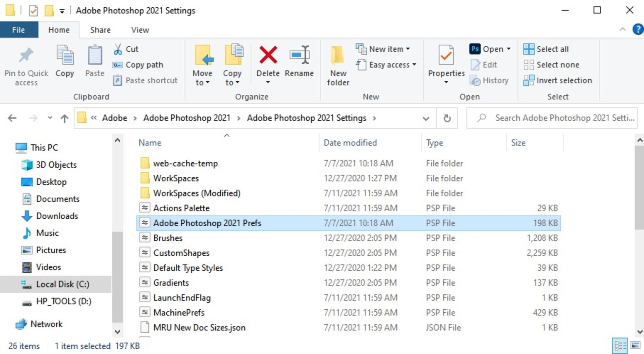The height and width of the screenshot is (354, 644).
Task: Create a New folder
Action: 338,66
